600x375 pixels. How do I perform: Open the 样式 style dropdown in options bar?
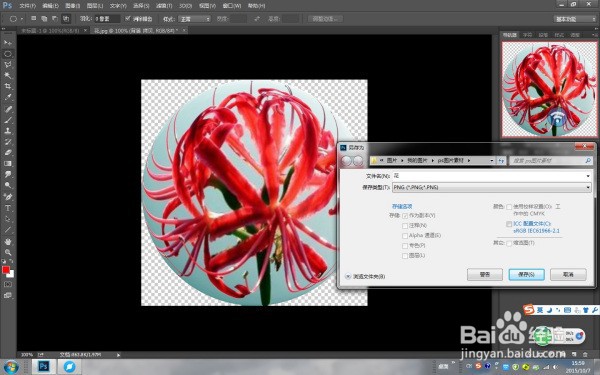coord(195,19)
